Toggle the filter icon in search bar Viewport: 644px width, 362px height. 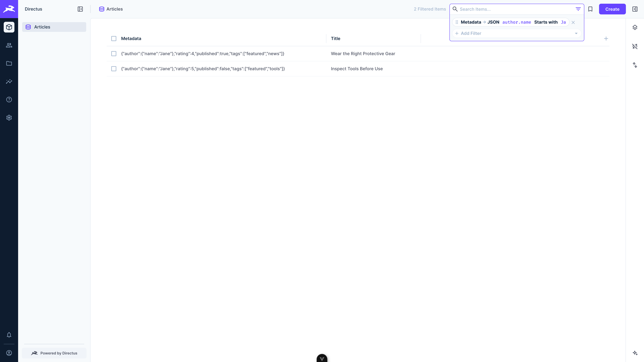coord(578,9)
